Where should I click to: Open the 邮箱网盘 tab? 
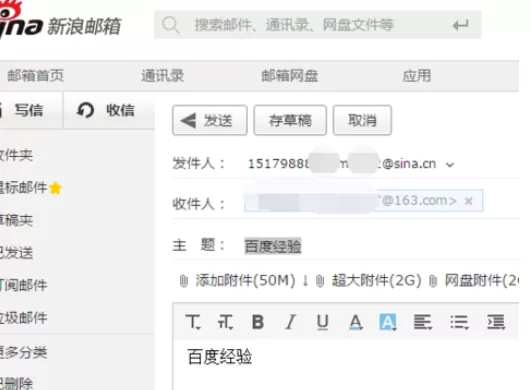coord(290,75)
